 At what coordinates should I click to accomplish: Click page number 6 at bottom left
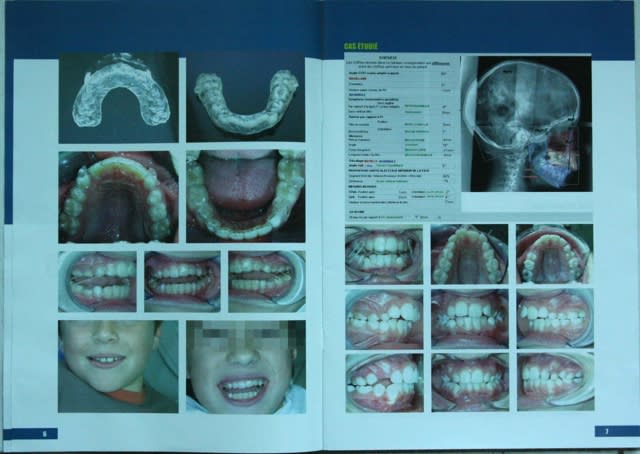click(x=44, y=432)
